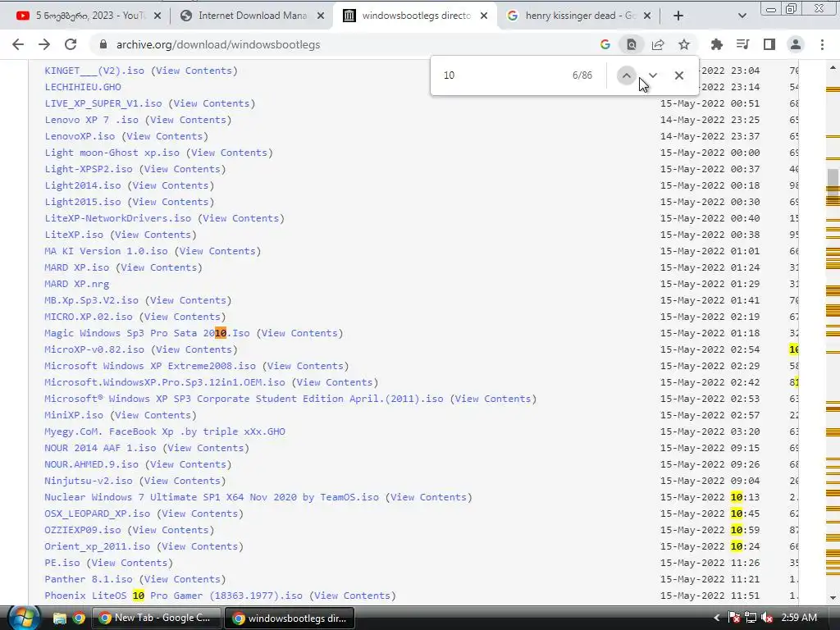Select the windowsbootlegs directory tab
This screenshot has height=630, width=840.
pyautogui.click(x=415, y=16)
